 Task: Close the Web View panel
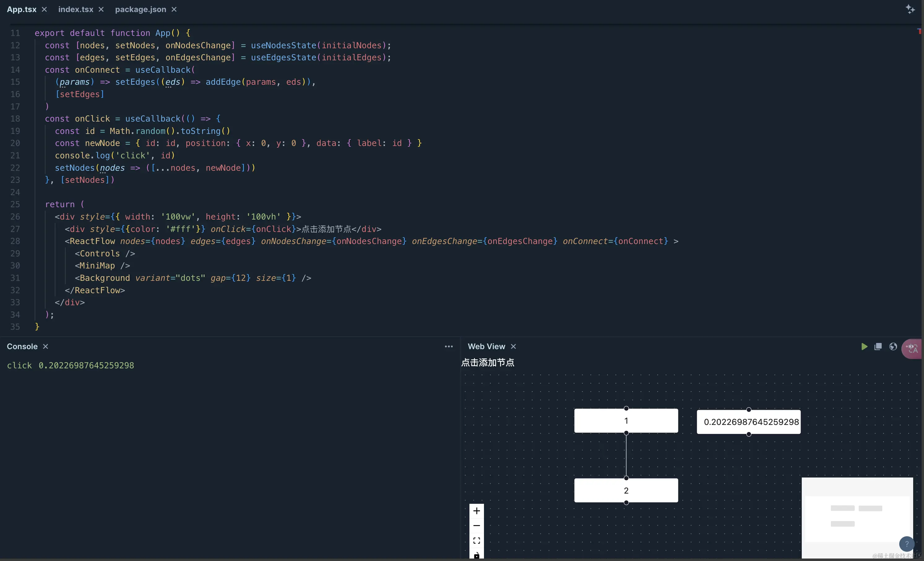coord(513,347)
